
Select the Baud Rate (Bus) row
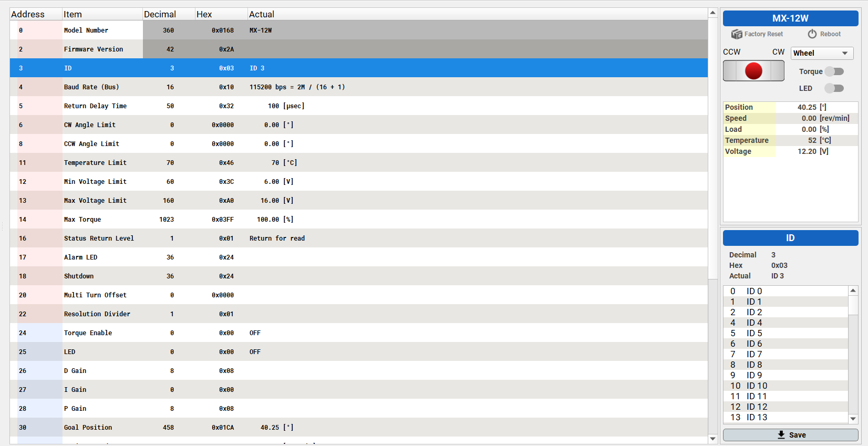tap(359, 87)
